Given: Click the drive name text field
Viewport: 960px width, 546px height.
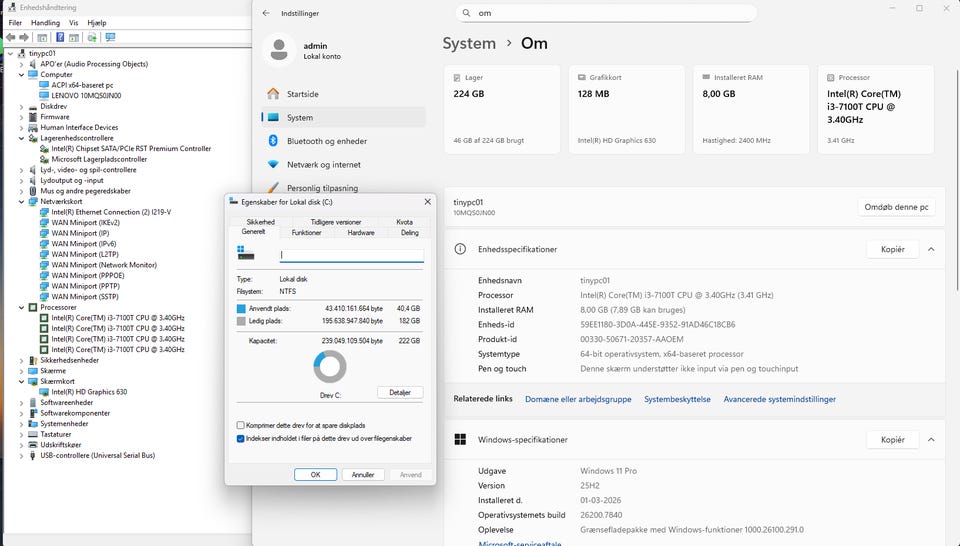Looking at the screenshot, I should click(x=350, y=255).
